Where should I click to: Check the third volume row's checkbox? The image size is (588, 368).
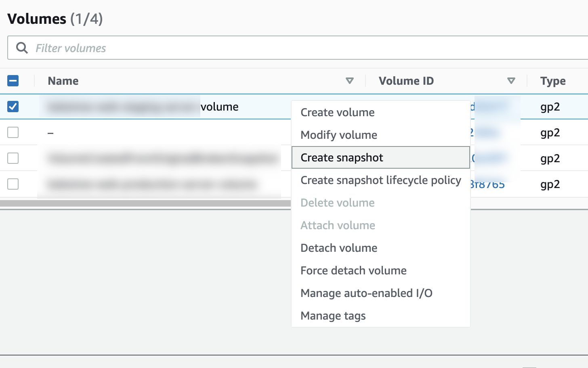pos(13,158)
